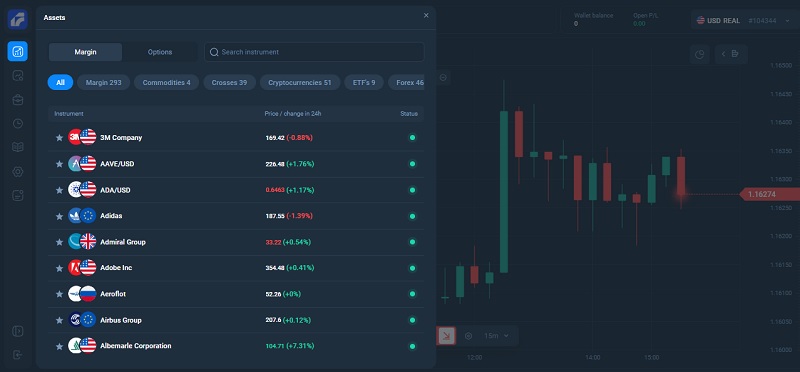Click the chart indicator target icon
Image resolution: width=800 pixels, height=372 pixels.
(468, 336)
